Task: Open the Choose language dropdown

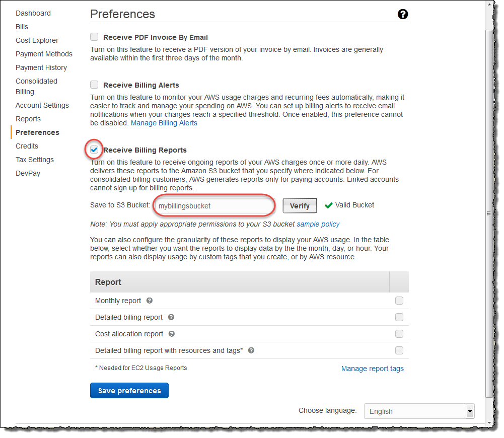Action: [x=469, y=411]
